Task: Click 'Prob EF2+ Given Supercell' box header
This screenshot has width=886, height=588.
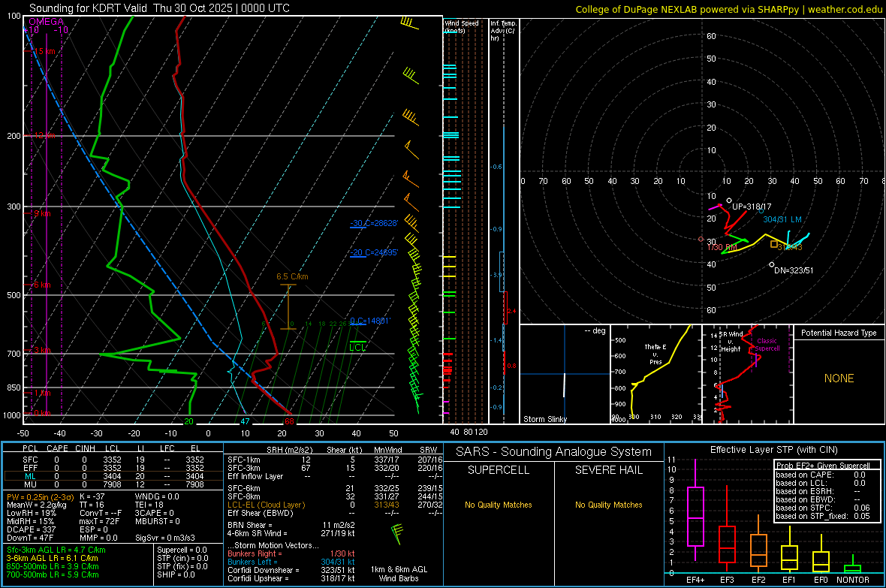Action: point(823,466)
